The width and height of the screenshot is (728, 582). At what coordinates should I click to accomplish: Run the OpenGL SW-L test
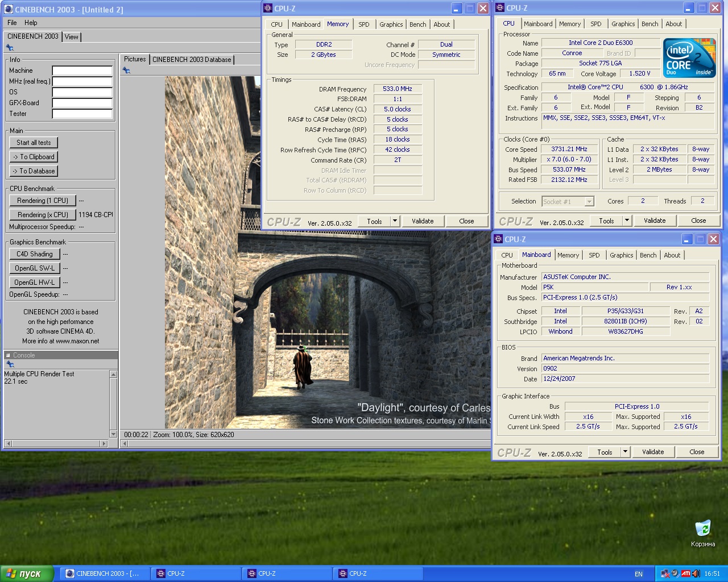(35, 268)
